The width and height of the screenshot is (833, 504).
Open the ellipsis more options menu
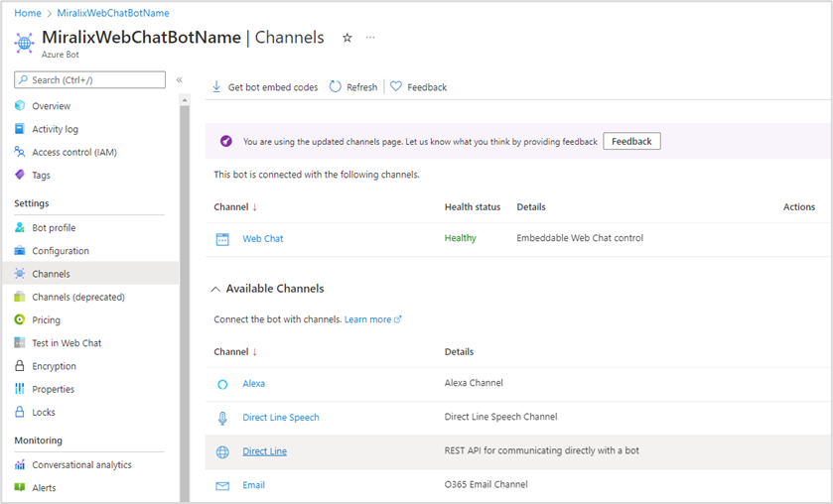point(370,37)
